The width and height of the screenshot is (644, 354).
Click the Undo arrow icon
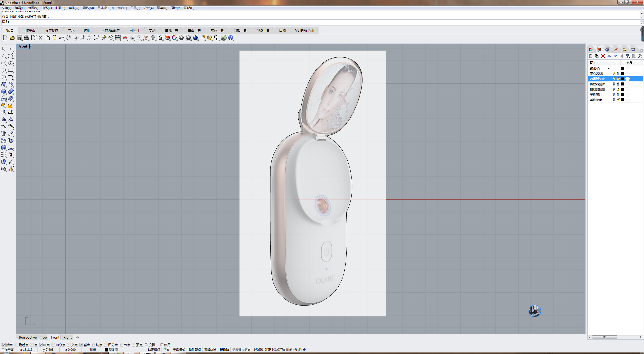[x=61, y=38]
